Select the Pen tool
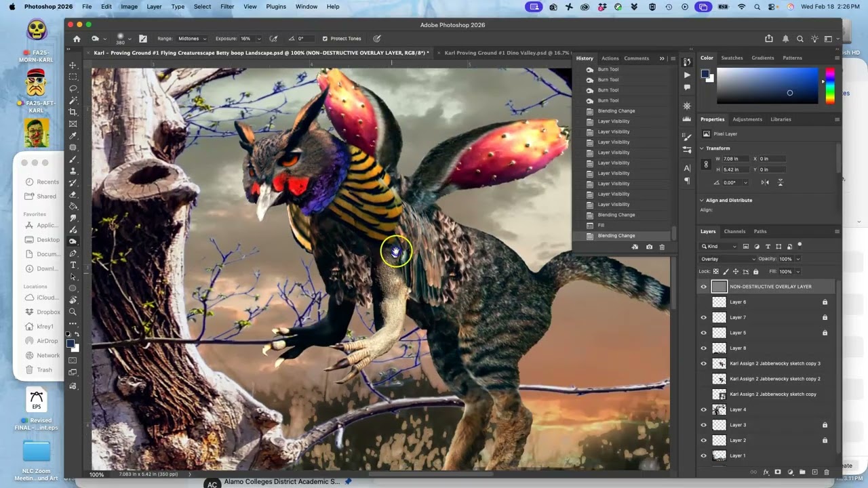 (73, 253)
